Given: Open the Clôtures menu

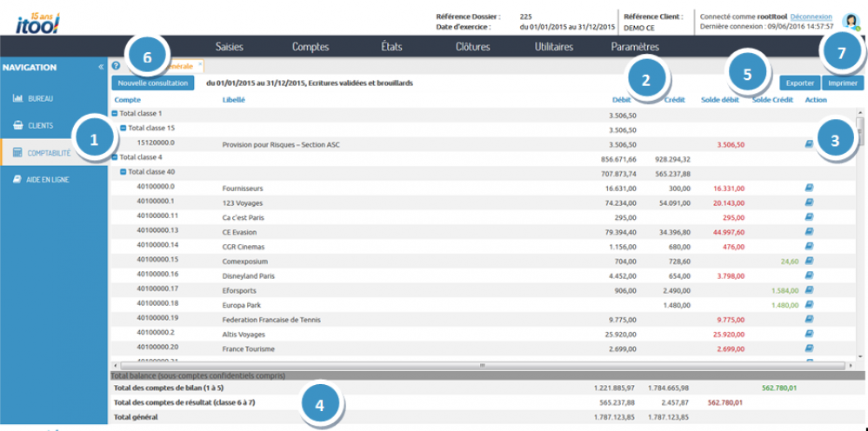Looking at the screenshot, I should 472,47.
